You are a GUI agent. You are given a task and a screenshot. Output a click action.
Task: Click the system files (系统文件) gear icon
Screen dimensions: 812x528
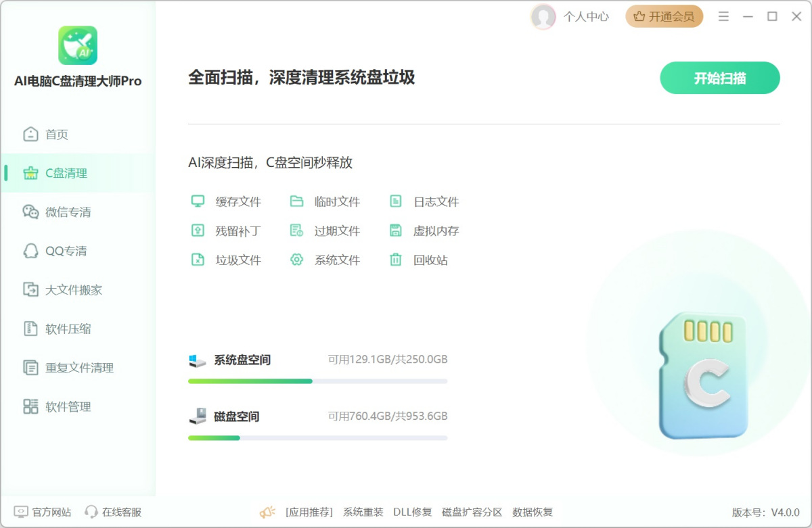pos(296,260)
